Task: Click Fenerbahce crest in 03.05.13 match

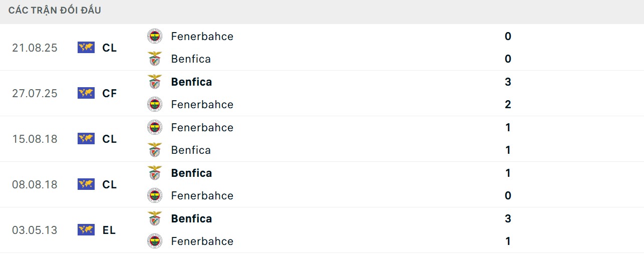Action: (x=155, y=241)
